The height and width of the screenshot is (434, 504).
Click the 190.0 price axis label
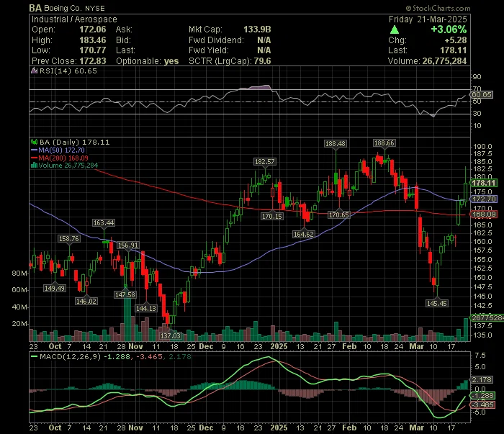coord(483,147)
